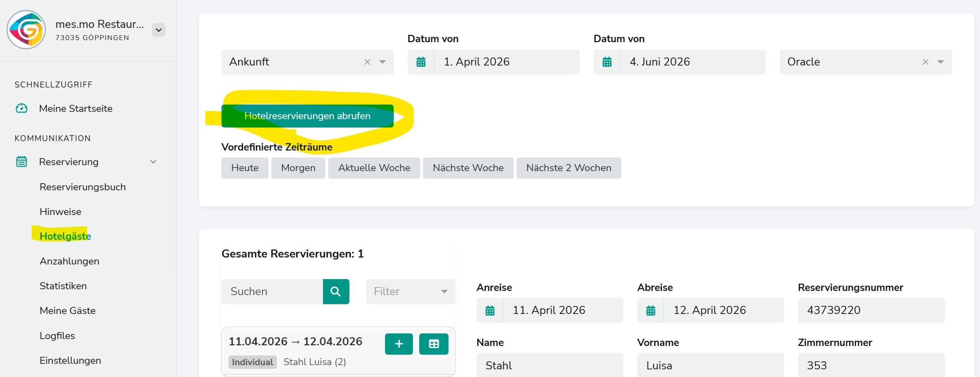This screenshot has height=377, width=980.
Task: Expand the Ankunft dropdown arrow
Action: pos(382,62)
